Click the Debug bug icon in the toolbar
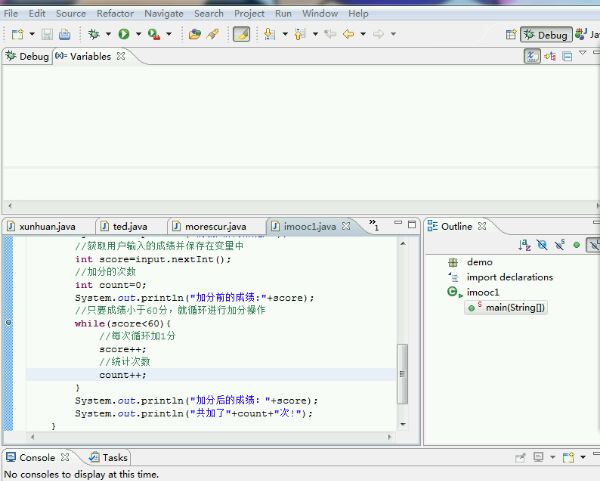The height and width of the screenshot is (481, 600). (x=93, y=34)
